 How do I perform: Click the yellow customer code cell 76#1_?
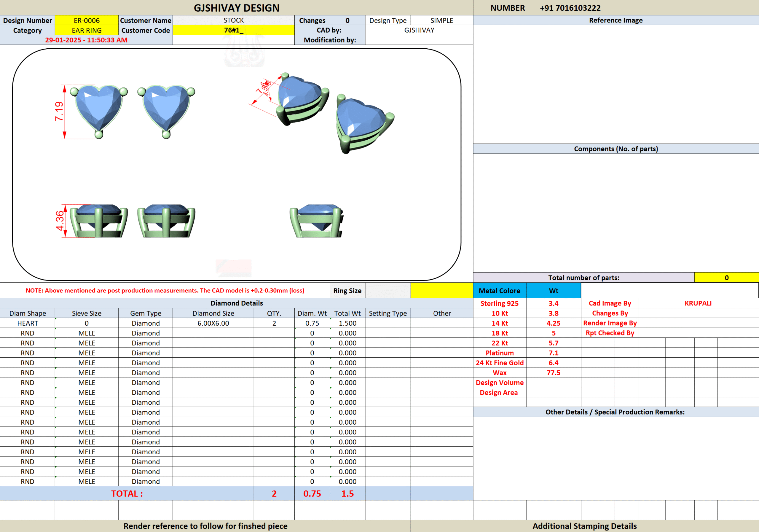coord(233,31)
